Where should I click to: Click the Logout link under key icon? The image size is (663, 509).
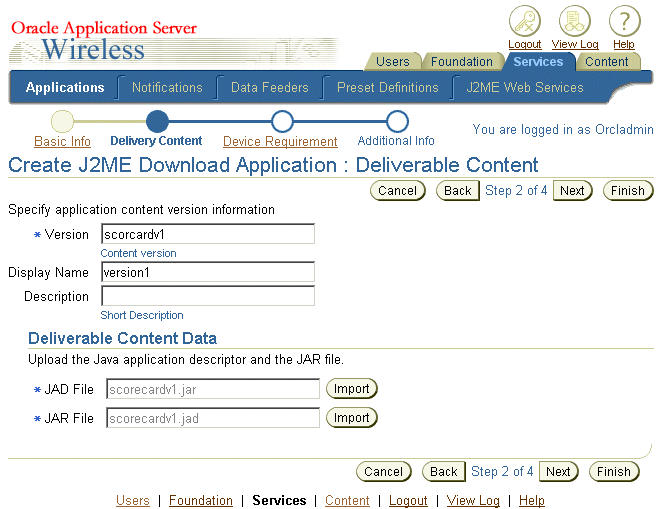click(524, 44)
